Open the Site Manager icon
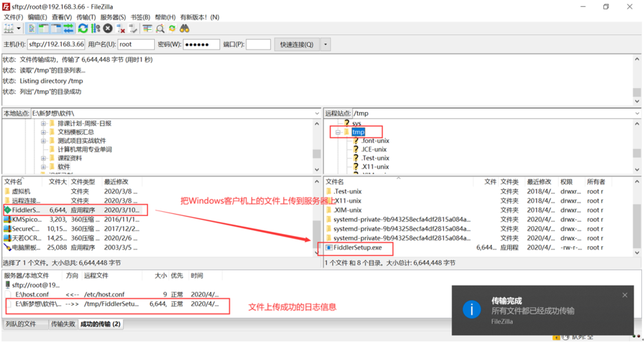 coord(8,28)
